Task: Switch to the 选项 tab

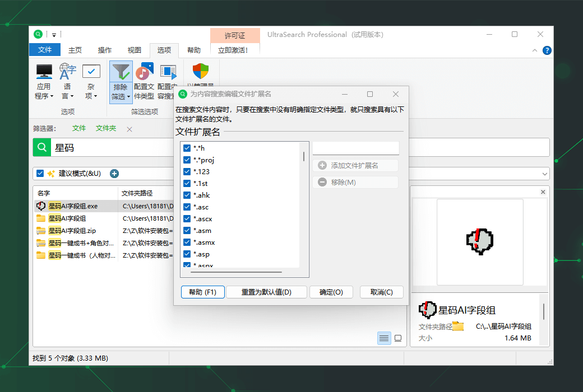Action: click(x=164, y=50)
